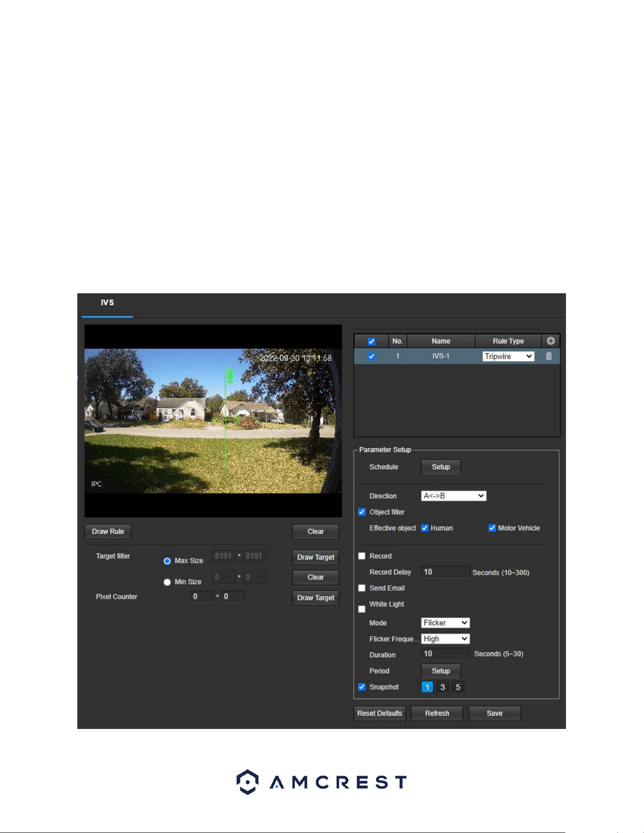The height and width of the screenshot is (833, 644).
Task: Click the Draw Rule button
Action: coord(108,532)
